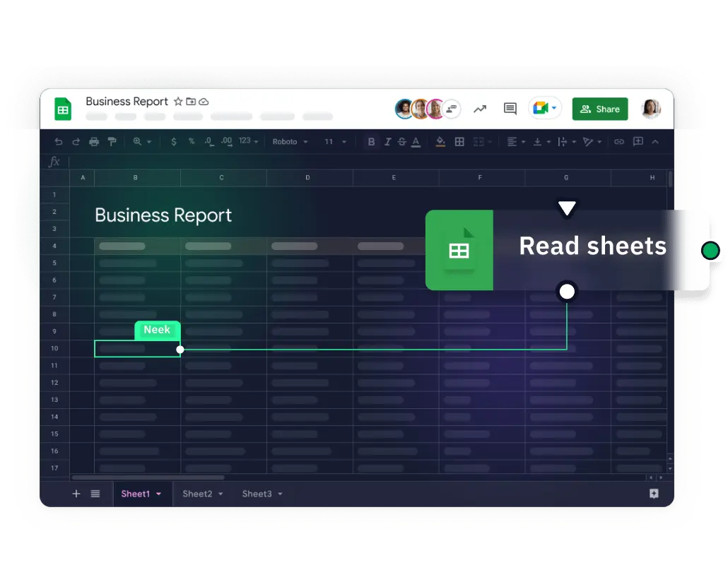Open the vertical align dropdown

click(x=541, y=142)
